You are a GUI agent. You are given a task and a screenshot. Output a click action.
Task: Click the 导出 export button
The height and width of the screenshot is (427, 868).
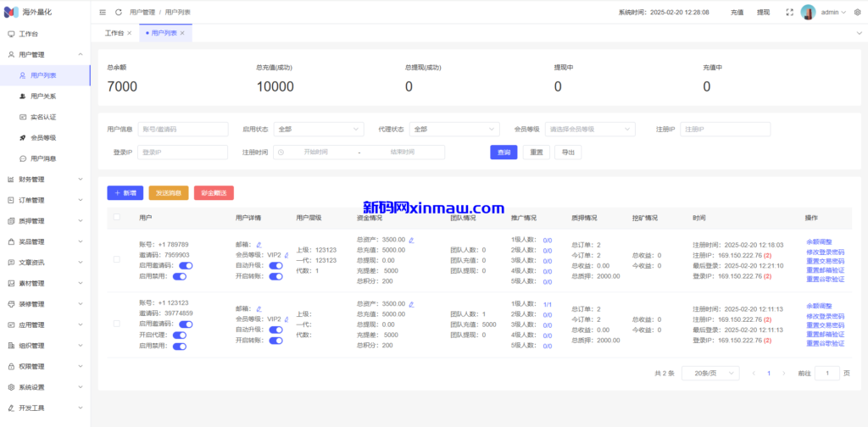click(x=568, y=152)
